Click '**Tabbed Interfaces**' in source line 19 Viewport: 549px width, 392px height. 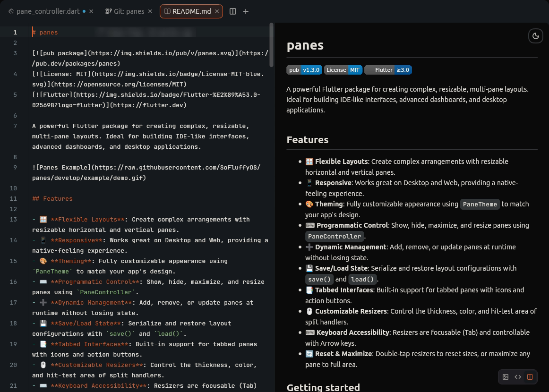89,344
